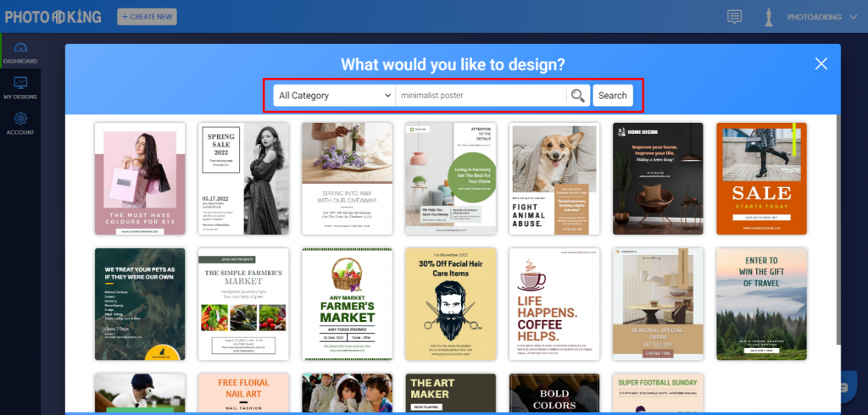Open the All Category dropdown

coord(334,95)
